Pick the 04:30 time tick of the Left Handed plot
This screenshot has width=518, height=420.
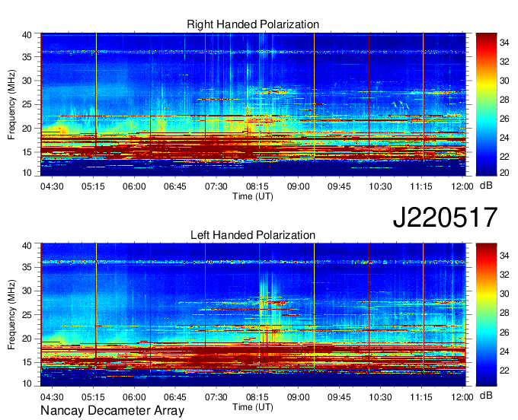(52, 397)
